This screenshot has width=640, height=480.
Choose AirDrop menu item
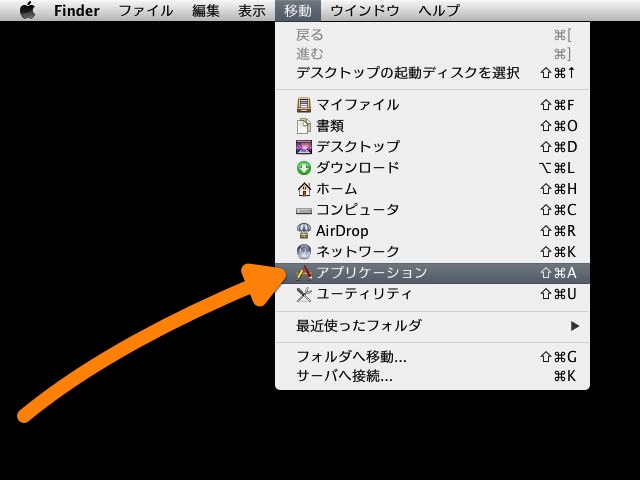point(433,231)
